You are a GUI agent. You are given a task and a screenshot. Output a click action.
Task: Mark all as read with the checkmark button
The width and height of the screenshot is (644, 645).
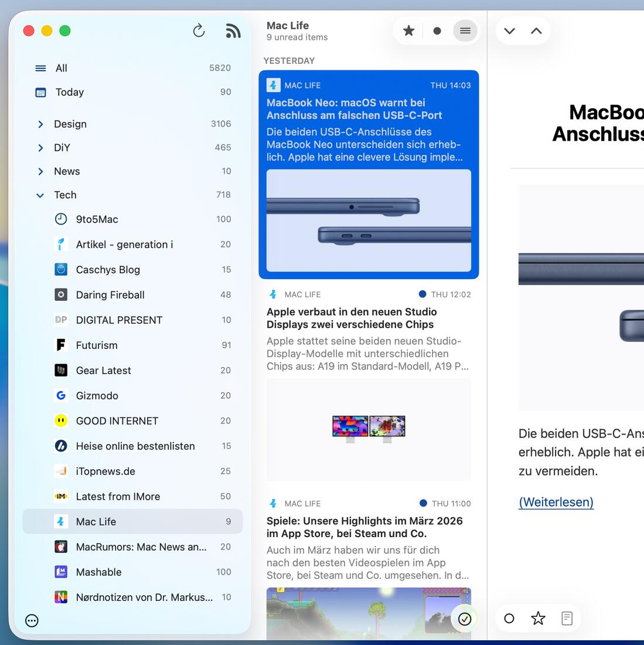(465, 619)
